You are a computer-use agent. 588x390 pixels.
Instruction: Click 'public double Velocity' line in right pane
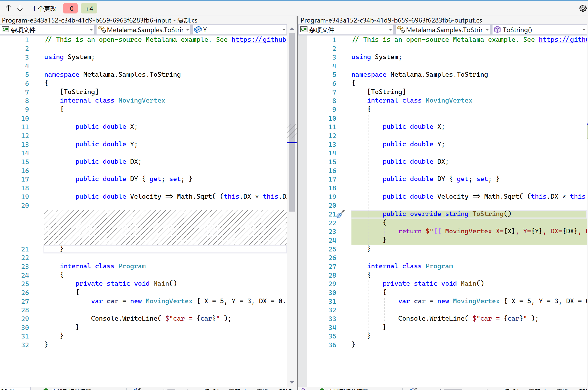tap(484, 197)
